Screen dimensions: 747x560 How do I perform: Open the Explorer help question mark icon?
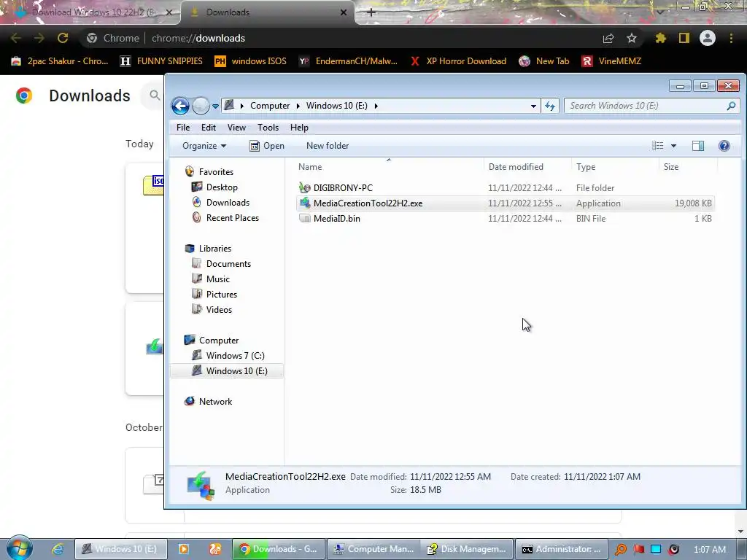tap(724, 146)
